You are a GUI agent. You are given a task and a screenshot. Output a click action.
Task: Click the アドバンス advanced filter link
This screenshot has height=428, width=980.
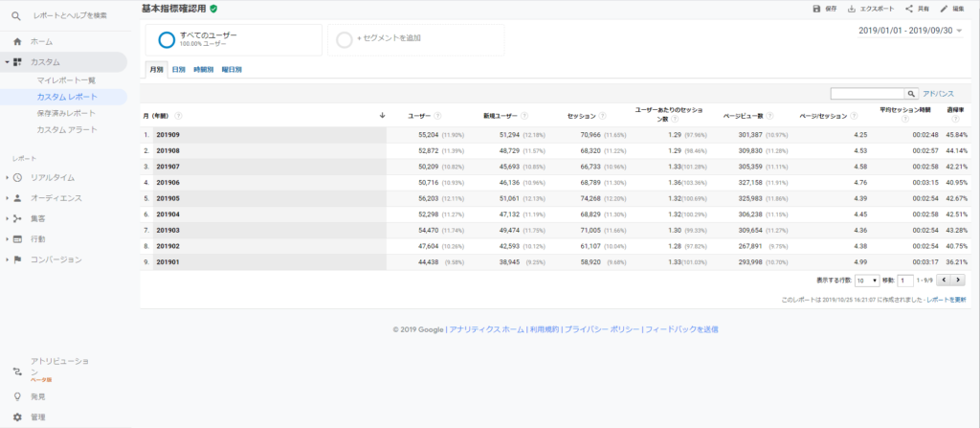tap(937, 94)
